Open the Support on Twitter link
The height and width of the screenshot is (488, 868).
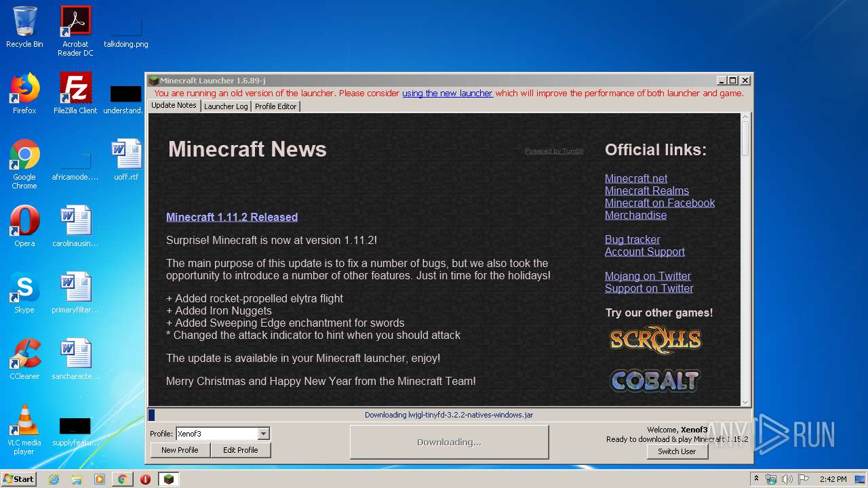coord(649,288)
